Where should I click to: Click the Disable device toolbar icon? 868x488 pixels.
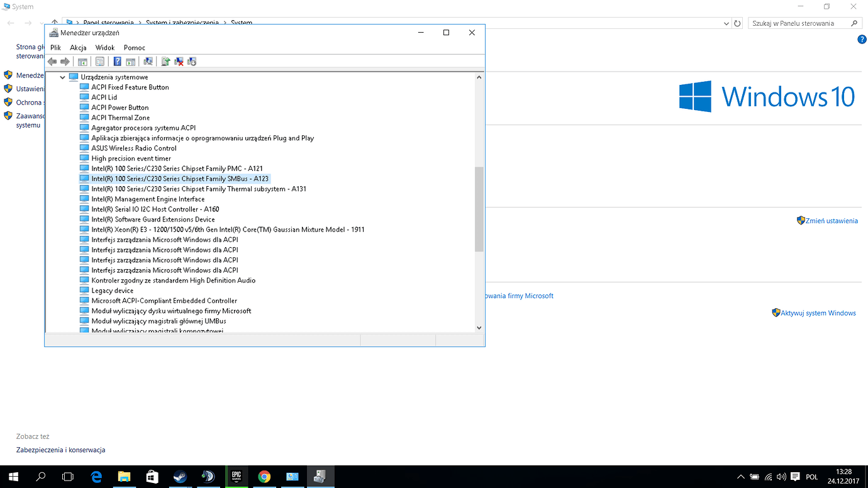192,61
